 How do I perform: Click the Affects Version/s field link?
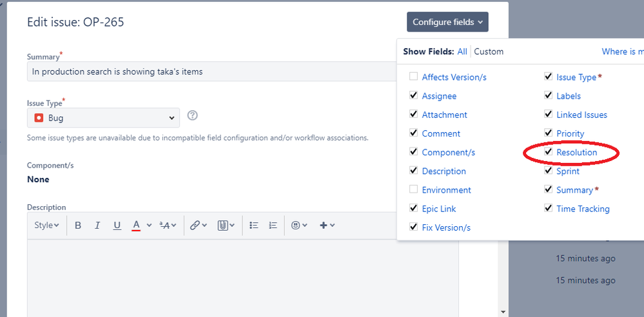click(x=454, y=77)
